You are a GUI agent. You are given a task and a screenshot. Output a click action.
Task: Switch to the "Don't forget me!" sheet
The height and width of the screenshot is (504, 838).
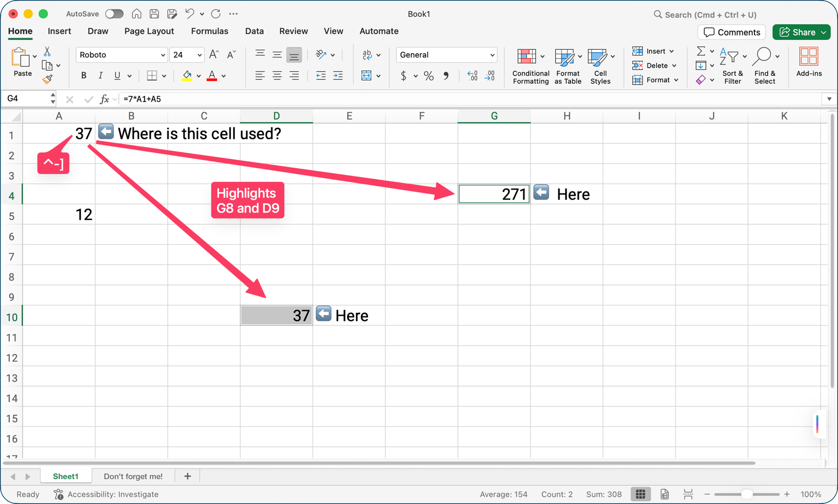pyautogui.click(x=133, y=476)
